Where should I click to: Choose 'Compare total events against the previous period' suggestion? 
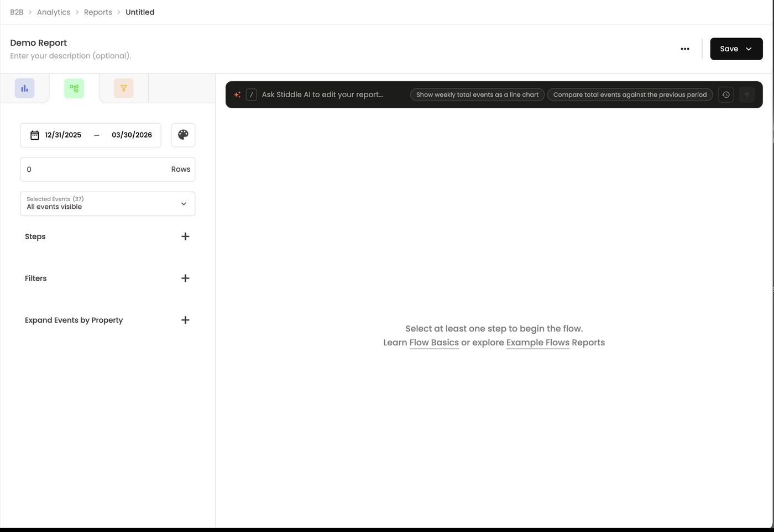click(x=630, y=95)
